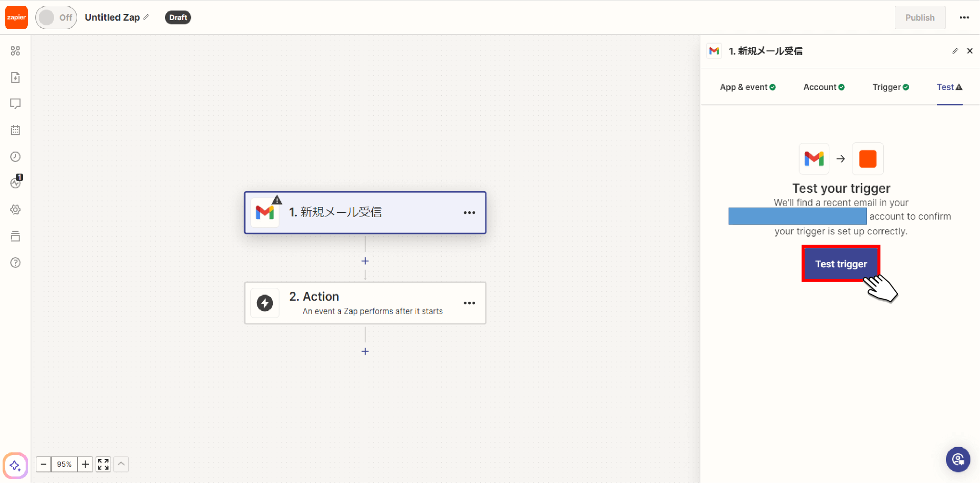The image size is (980, 483).
Task: Click warning triangle on step 1 card
Action: tap(277, 200)
